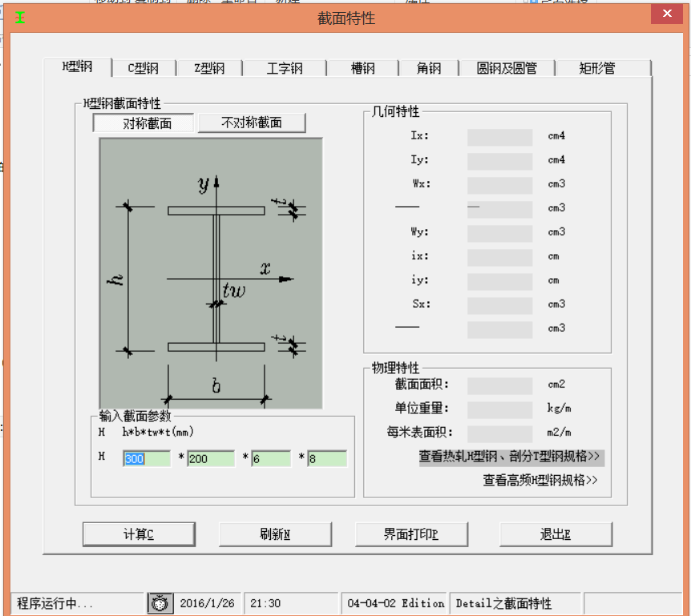Open the H型钢 tab
The image size is (691, 616).
[x=77, y=67]
